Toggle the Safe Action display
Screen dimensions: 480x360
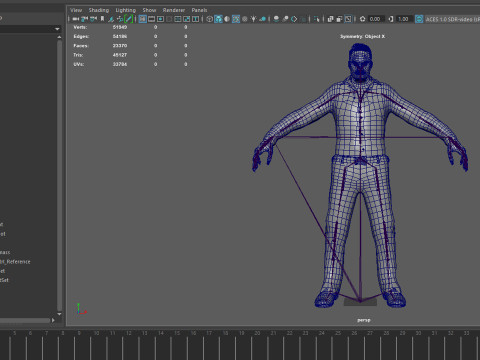[x=187, y=19]
